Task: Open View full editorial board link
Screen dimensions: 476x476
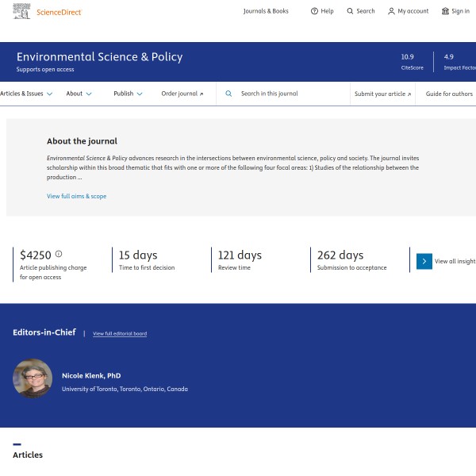Action: [120, 334]
